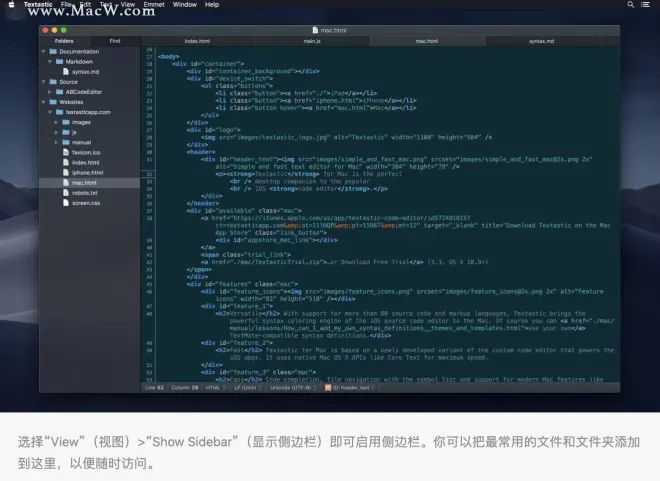Open the Apple menu

point(11,4)
